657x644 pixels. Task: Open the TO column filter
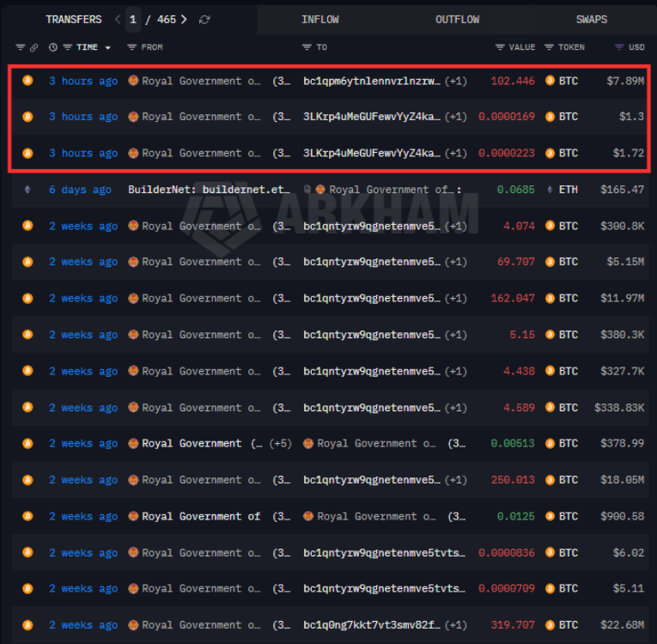307,47
